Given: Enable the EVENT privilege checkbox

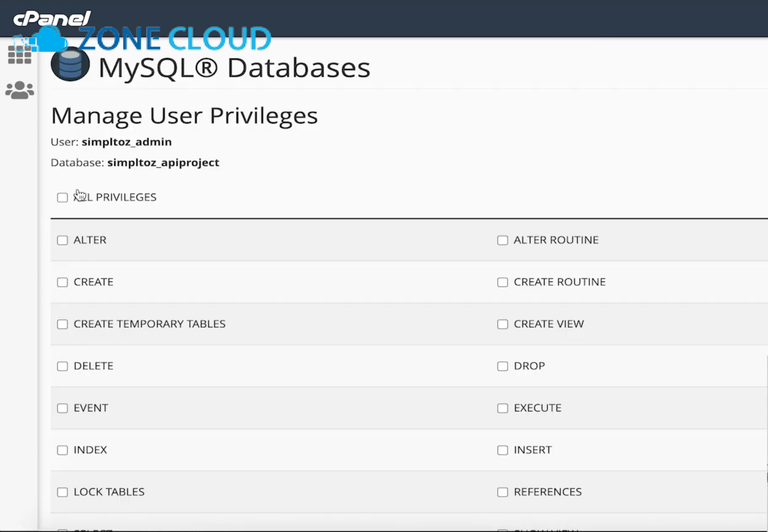Looking at the screenshot, I should pyautogui.click(x=62, y=408).
